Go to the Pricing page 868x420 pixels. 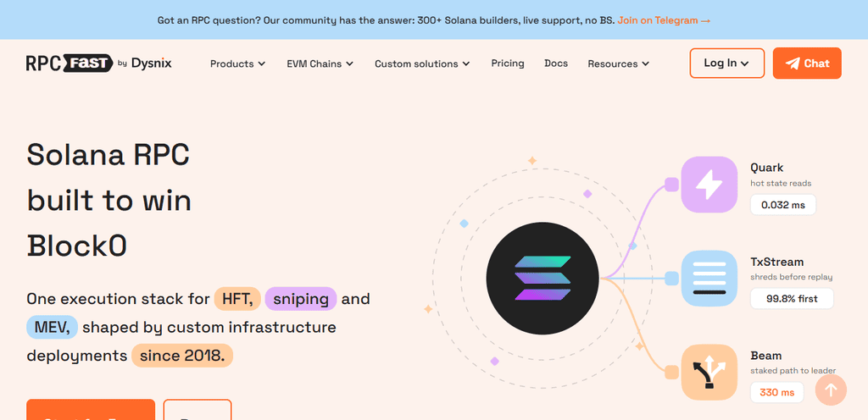(x=508, y=63)
